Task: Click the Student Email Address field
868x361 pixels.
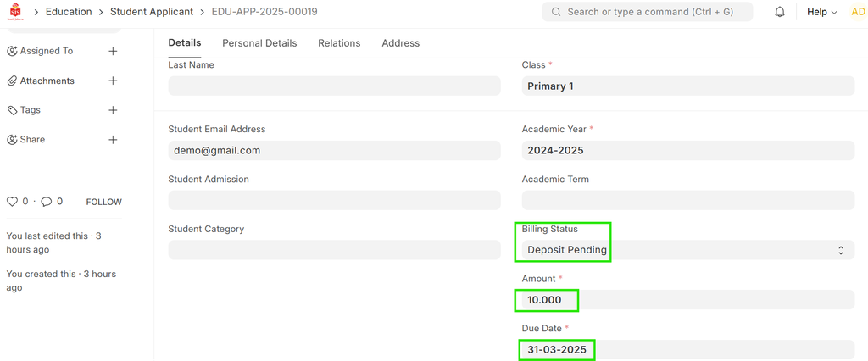Action: click(334, 150)
